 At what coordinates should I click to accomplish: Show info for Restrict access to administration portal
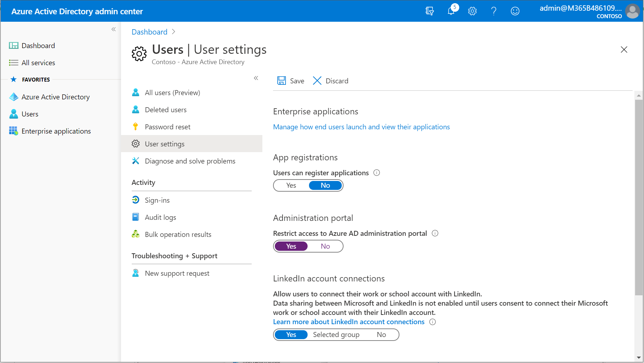435,233
